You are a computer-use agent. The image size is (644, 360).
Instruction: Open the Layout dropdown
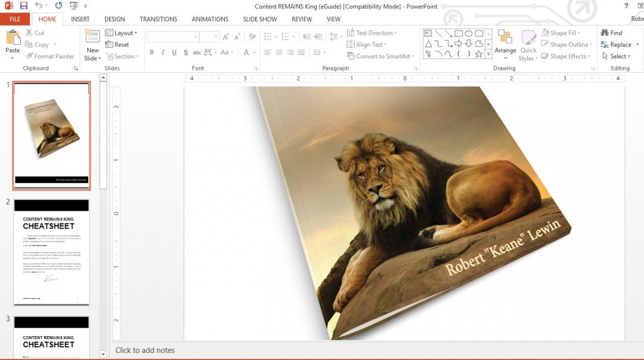click(121, 33)
